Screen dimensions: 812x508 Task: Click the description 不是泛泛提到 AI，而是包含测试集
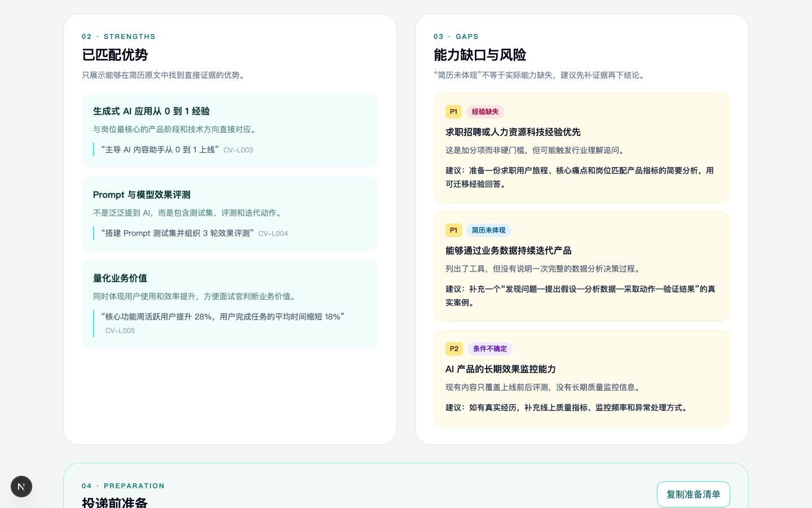pos(188,213)
